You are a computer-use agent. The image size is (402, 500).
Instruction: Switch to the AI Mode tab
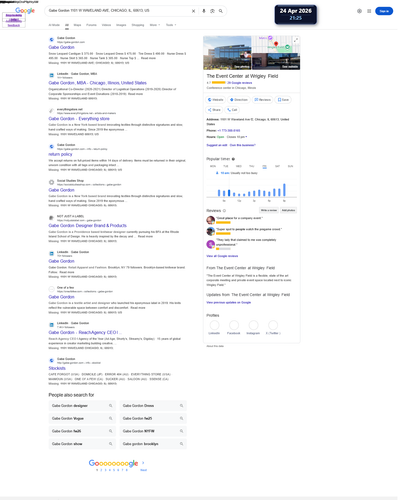click(x=54, y=25)
